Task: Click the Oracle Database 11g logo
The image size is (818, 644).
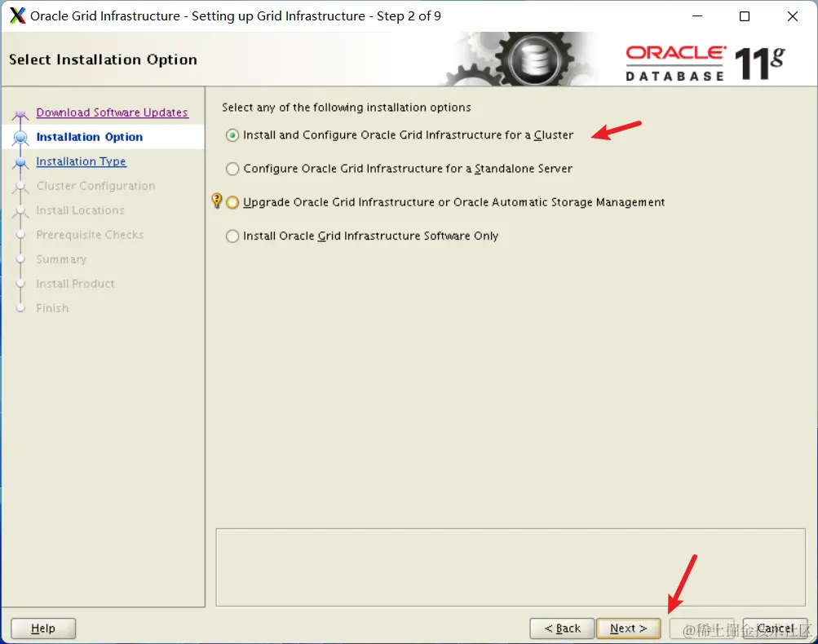Action: tap(705, 63)
